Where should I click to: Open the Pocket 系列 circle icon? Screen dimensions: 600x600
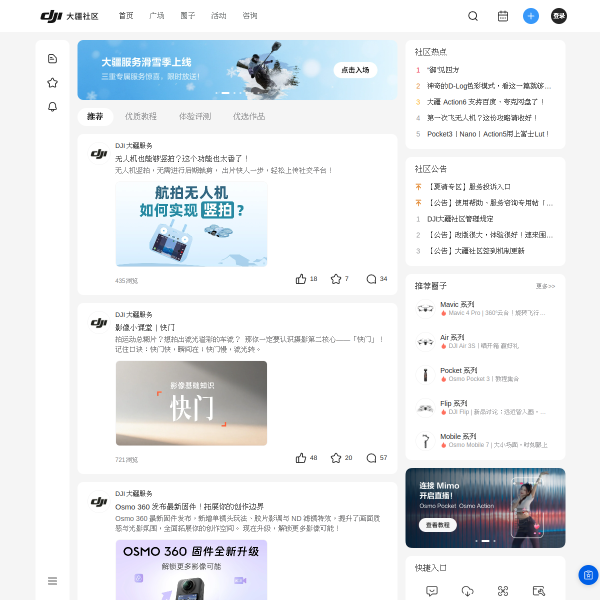425,375
